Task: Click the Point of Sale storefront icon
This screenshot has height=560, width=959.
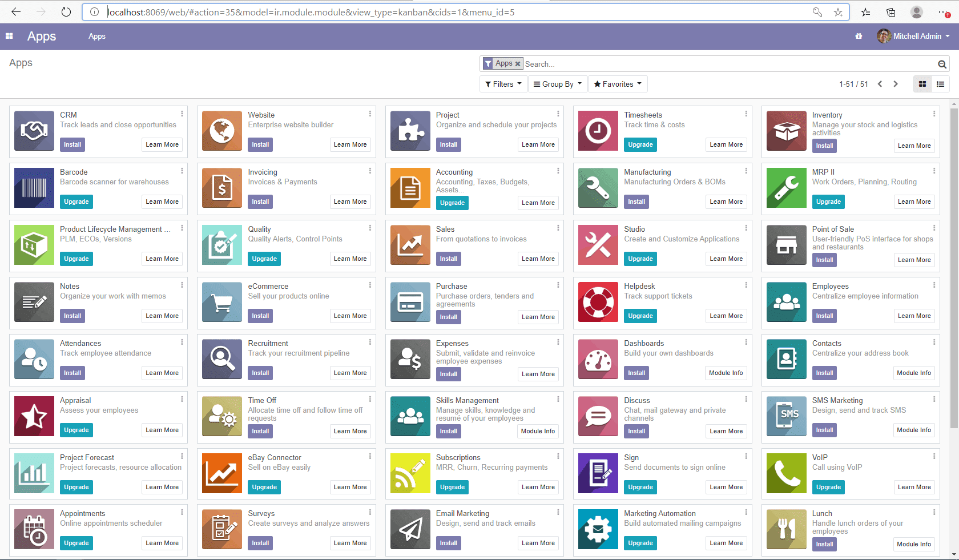Action: point(786,245)
